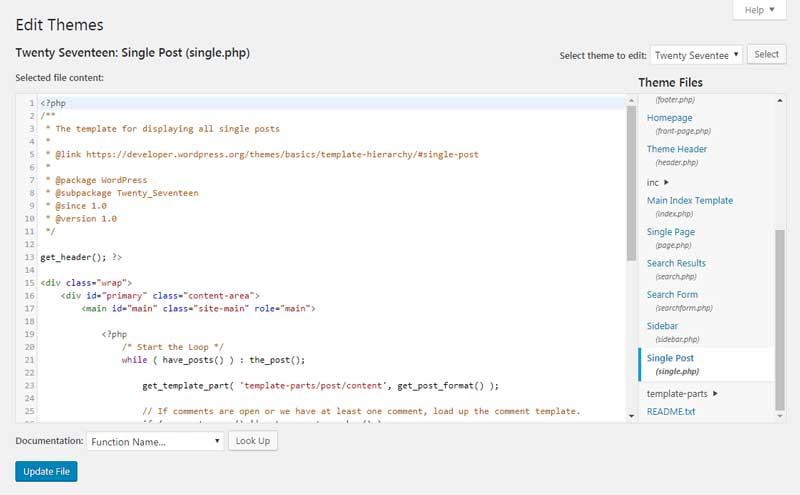The image size is (800, 495).
Task: Open the Single Page template file
Action: [x=671, y=232]
